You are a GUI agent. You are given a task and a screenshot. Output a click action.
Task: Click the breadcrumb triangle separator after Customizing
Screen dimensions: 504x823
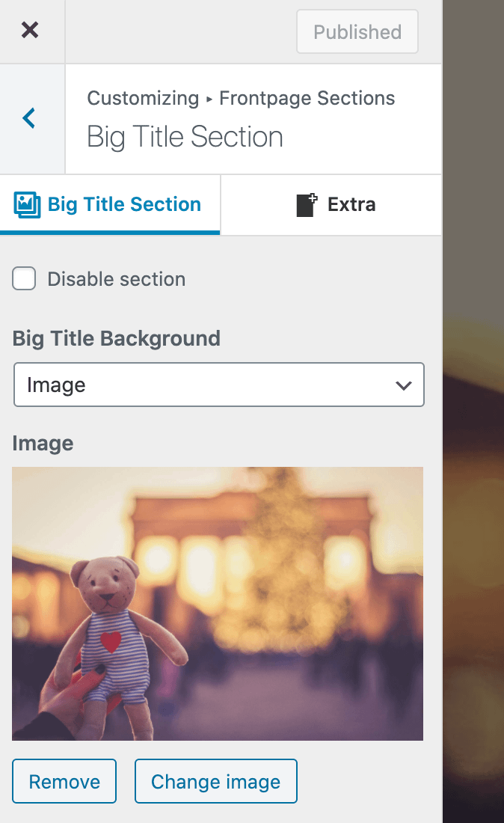click(209, 99)
